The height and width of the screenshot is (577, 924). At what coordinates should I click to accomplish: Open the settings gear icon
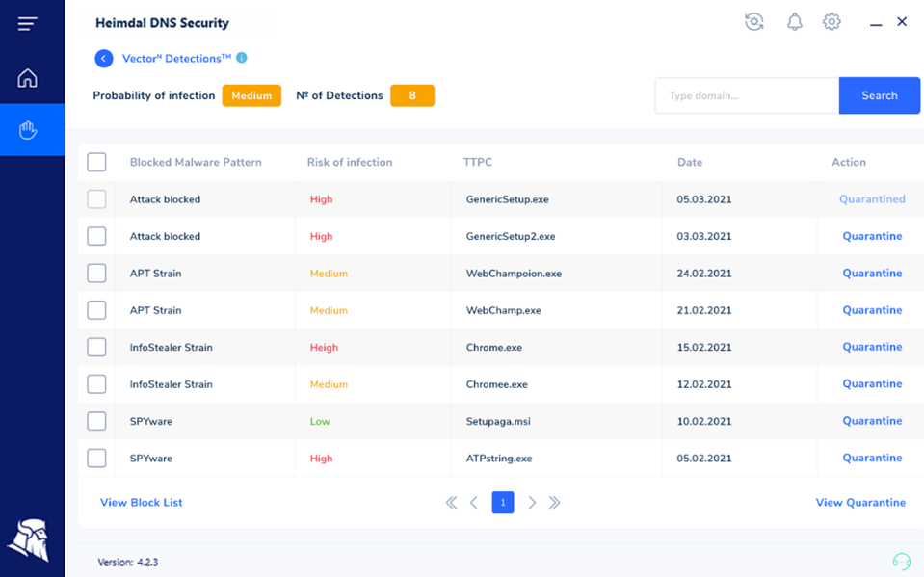tap(832, 22)
